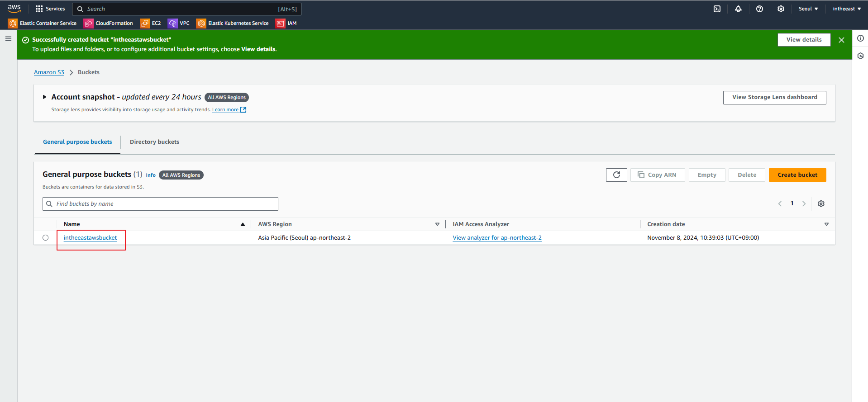Open the CloudShell terminal icon
This screenshot has height=402, width=868.
click(717, 9)
